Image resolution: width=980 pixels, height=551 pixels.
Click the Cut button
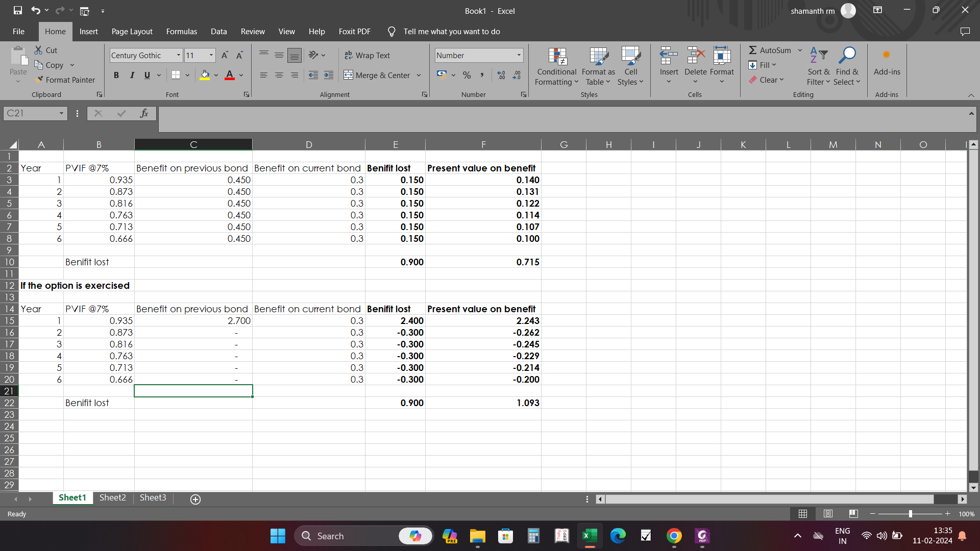(46, 51)
